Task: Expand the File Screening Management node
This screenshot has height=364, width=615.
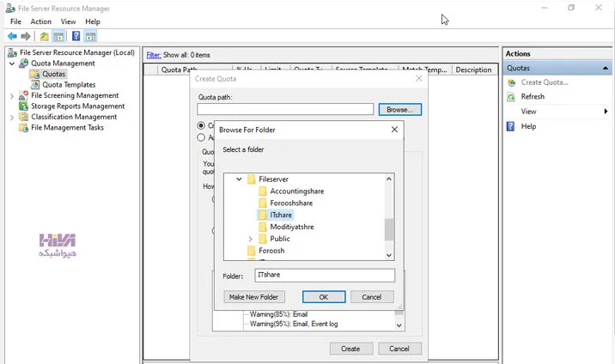Action: 12,95
